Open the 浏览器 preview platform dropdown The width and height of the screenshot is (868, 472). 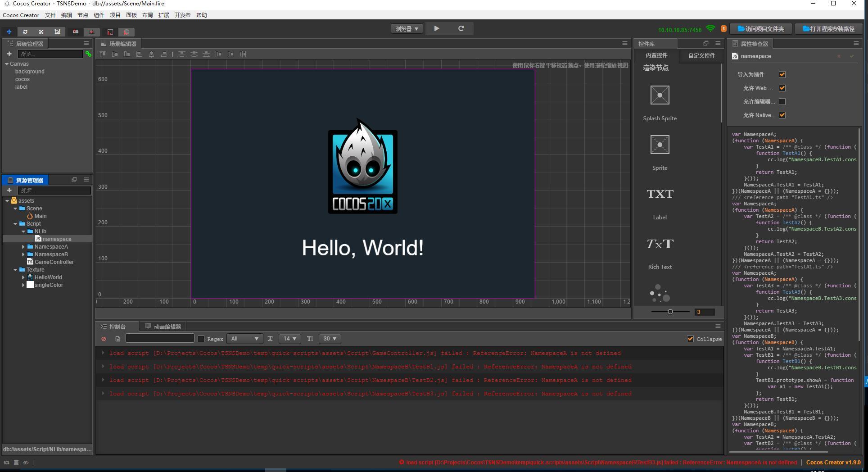tap(407, 28)
